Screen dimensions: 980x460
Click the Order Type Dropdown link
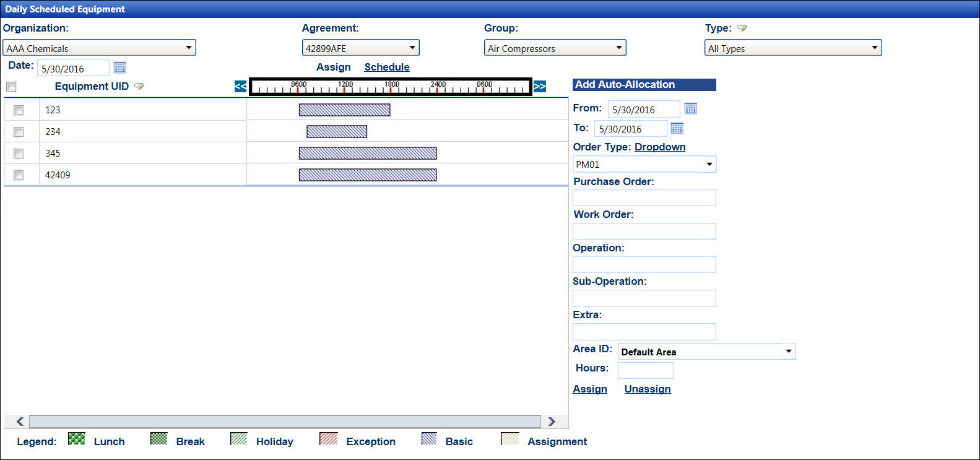(x=660, y=147)
